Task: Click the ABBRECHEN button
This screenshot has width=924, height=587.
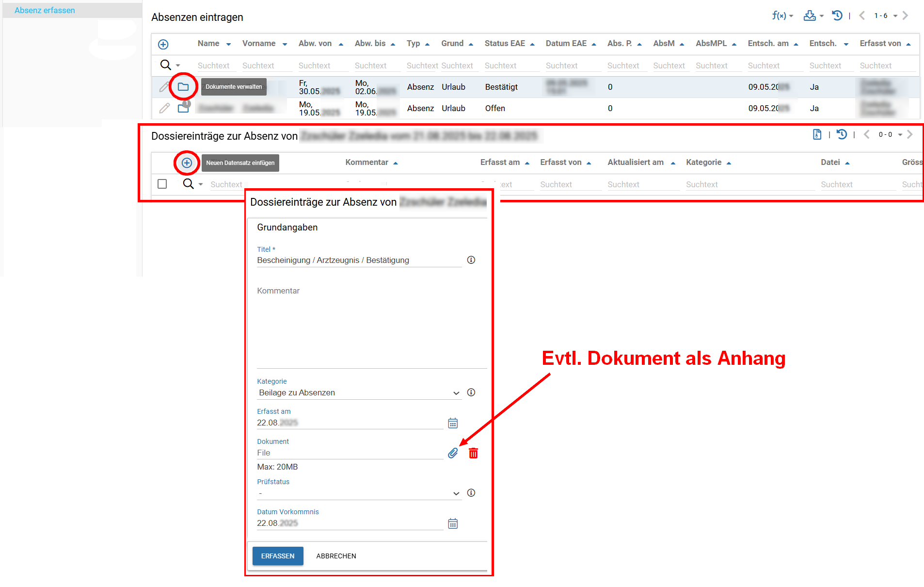Action: [x=336, y=556]
